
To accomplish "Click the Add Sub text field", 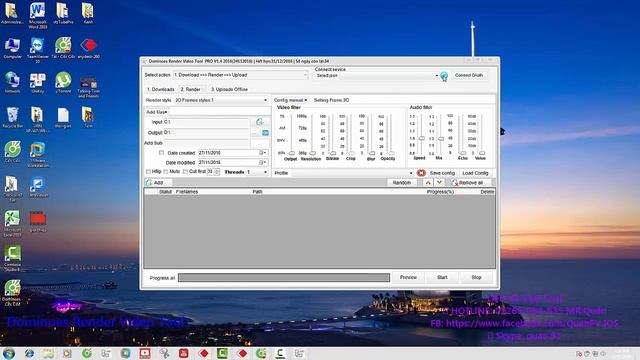I will click(x=206, y=143).
